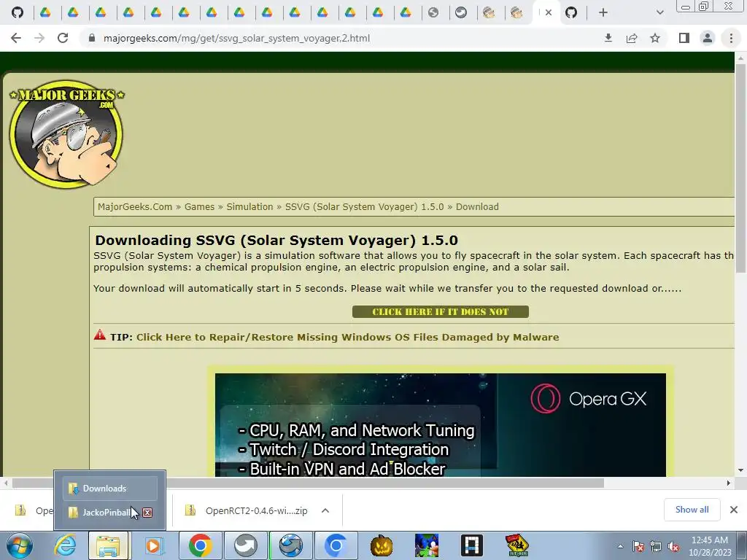
Task: Open the Chrome profile avatar menu
Action: pyautogui.click(x=708, y=38)
